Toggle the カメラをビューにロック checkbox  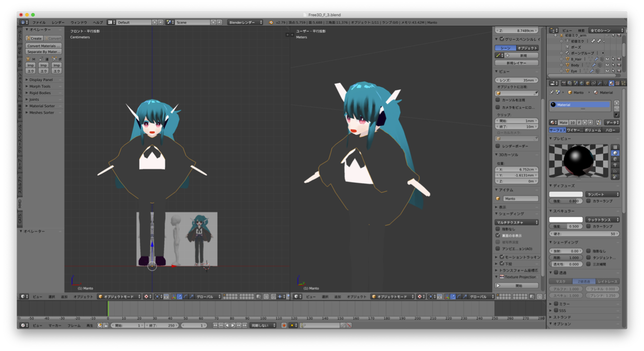click(x=498, y=107)
